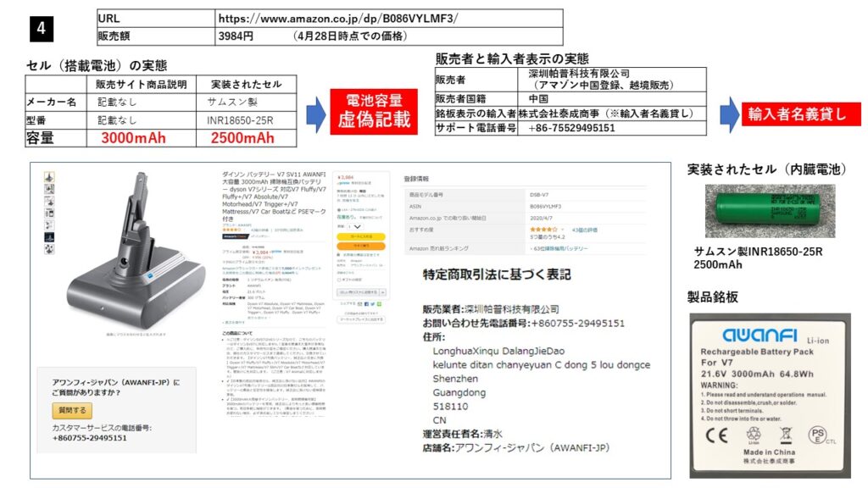Click the blue right arrow after cell table
Screen dimensions: 868x488
tap(314, 110)
